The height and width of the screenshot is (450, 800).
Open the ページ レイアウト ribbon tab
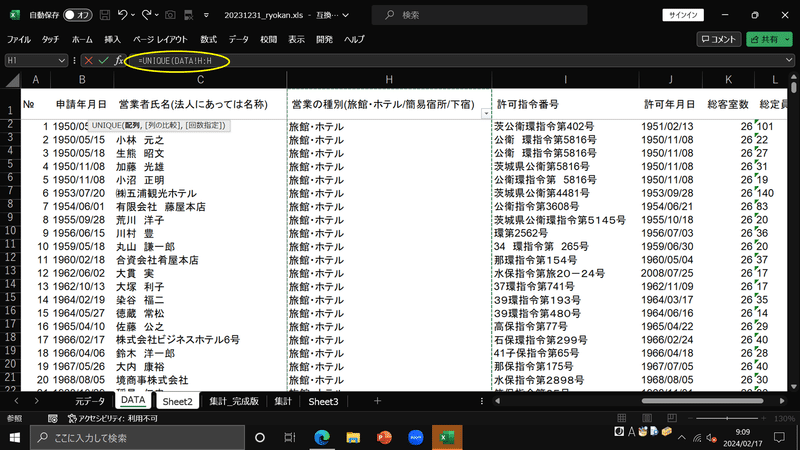[160, 39]
